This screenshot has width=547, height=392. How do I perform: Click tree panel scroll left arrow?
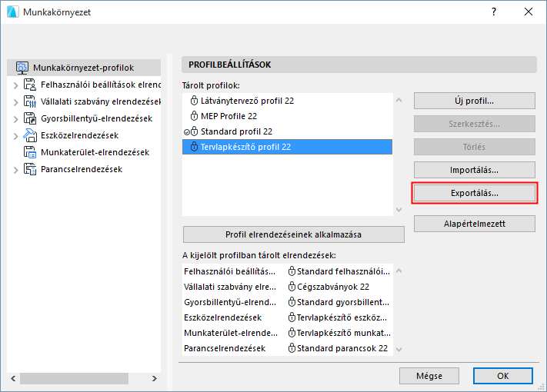(13, 378)
